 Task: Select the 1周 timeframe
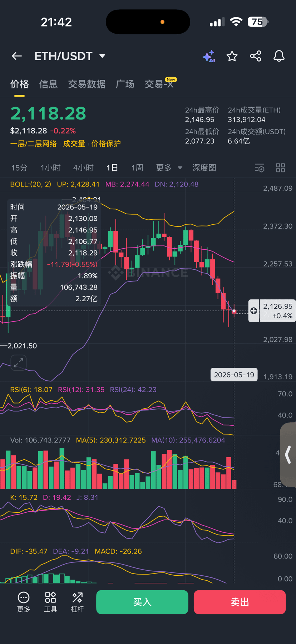(x=137, y=168)
